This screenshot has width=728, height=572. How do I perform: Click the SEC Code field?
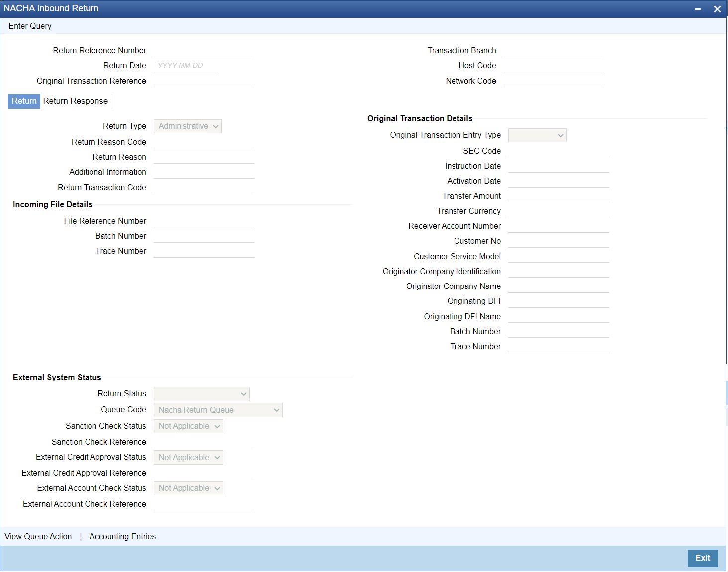pos(558,151)
